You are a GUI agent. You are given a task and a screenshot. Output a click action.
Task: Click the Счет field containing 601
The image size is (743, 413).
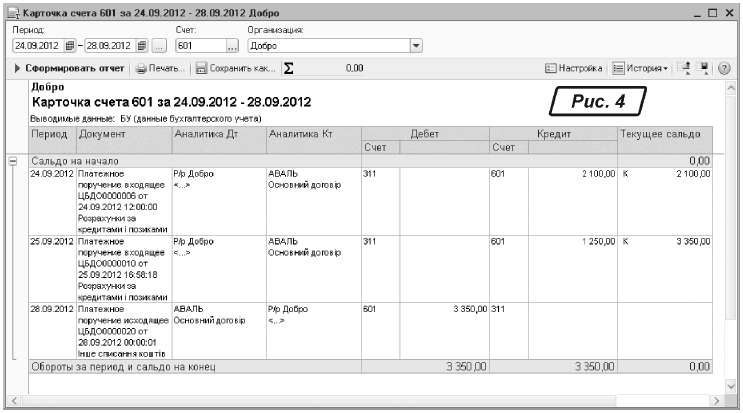[x=199, y=45]
